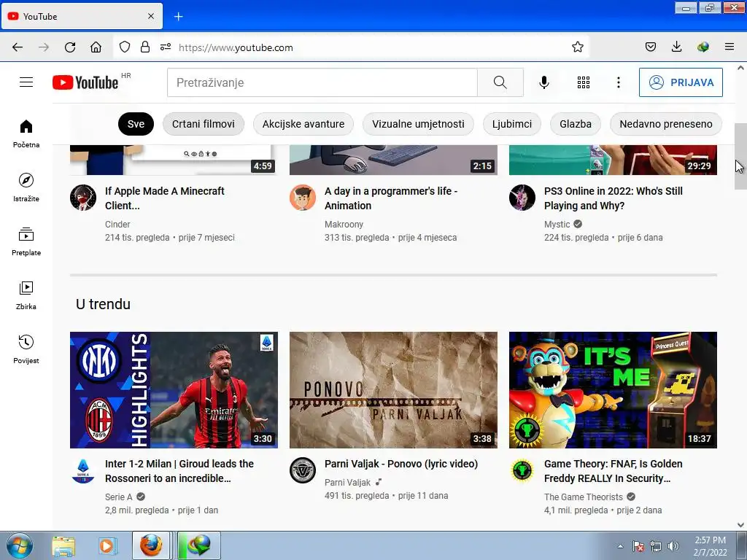The width and height of the screenshot is (747, 560).
Task: Filter by Ljubimci
Action: pos(512,124)
